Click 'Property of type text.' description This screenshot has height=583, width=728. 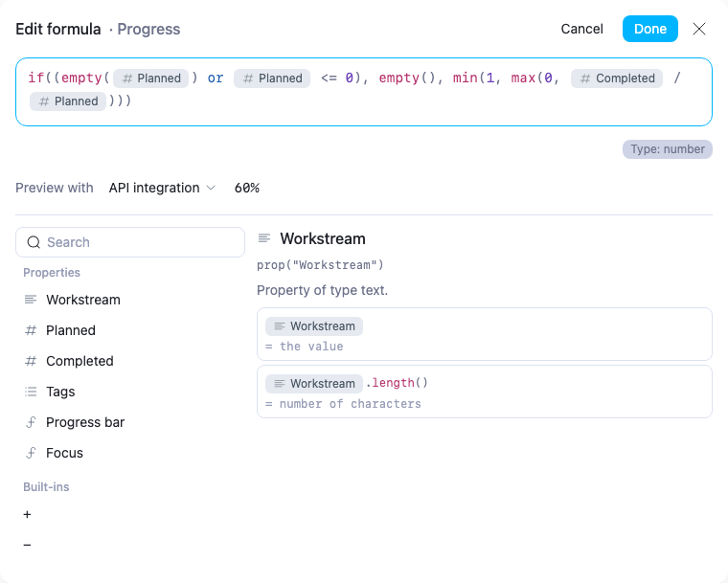322,290
